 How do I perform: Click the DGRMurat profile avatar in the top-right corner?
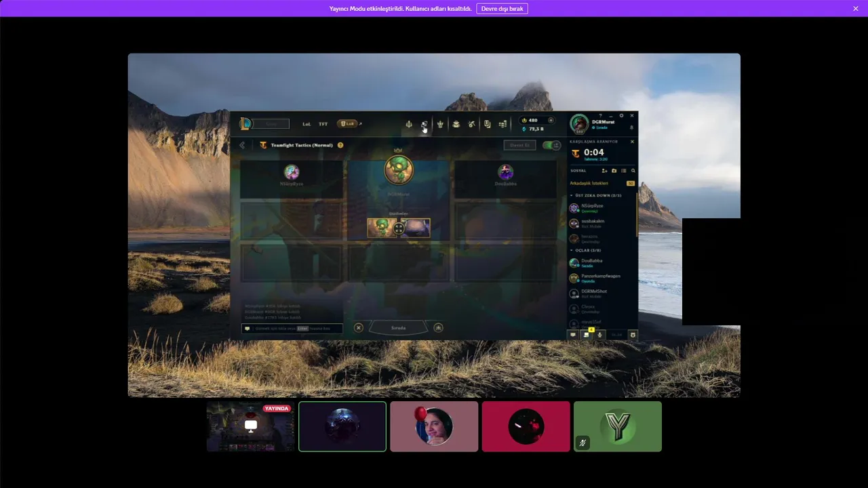[579, 123]
